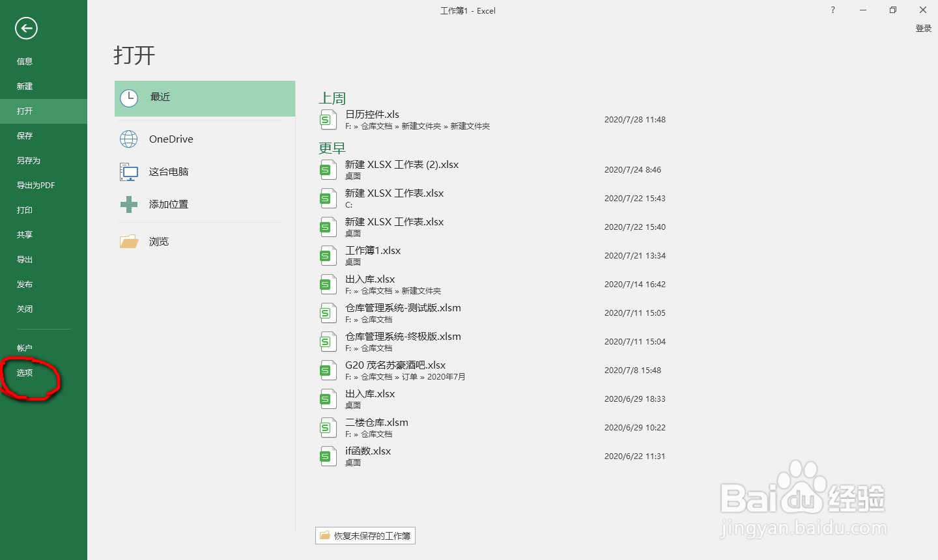This screenshot has width=938, height=560.
Task: Open 二楼仓库.xlsm
Action: (495, 428)
